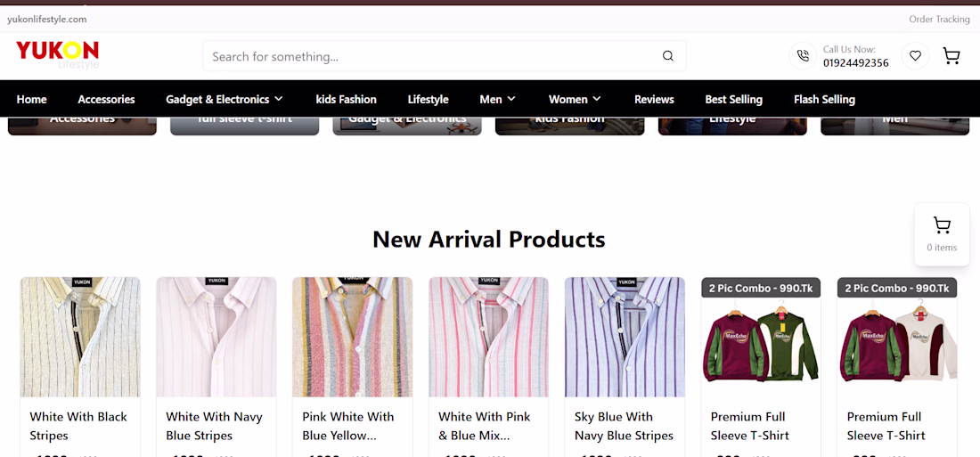The image size is (980, 457).
Task: Click the phone call icon
Action: [803, 56]
